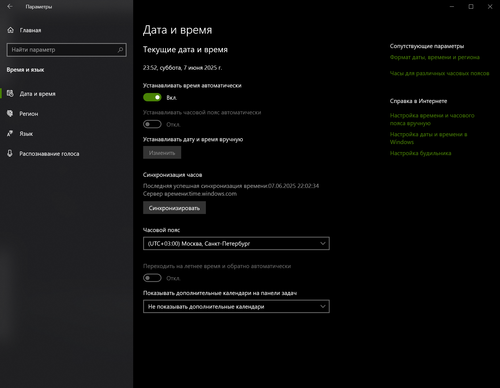The width and height of the screenshot is (500, 388).
Task: Minimize the Параметры window
Action: coord(452,6)
